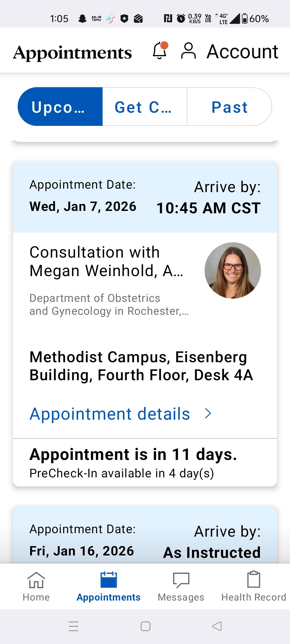
Task: Tap the PreCheck-In availability notice
Action: (x=121, y=473)
